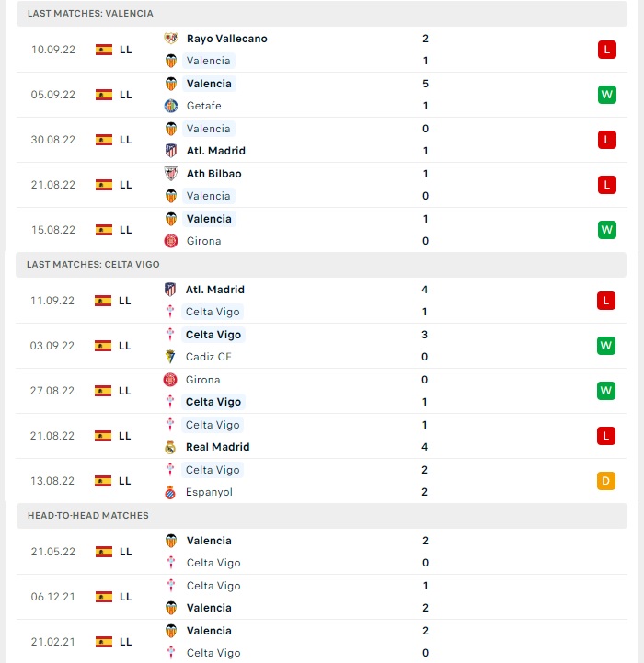Click the Real Madrid crest icon
Screen dimensions: 644x663
click(x=170, y=447)
